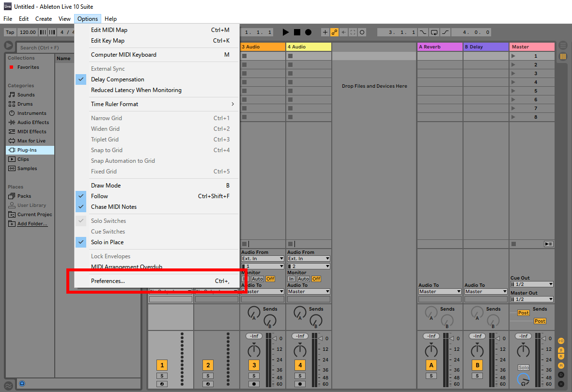Toggle the Loop switch icon
Viewport: 572px width, 392px height.
(434, 32)
